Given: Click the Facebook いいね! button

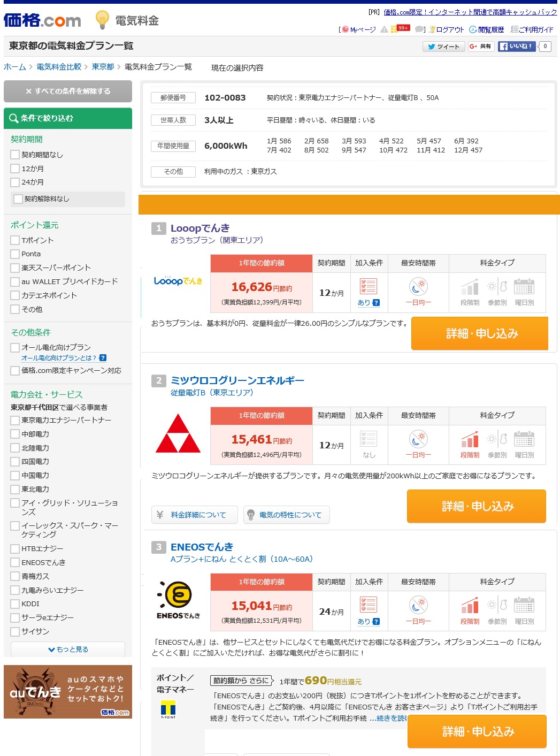Looking at the screenshot, I should coord(517,47).
